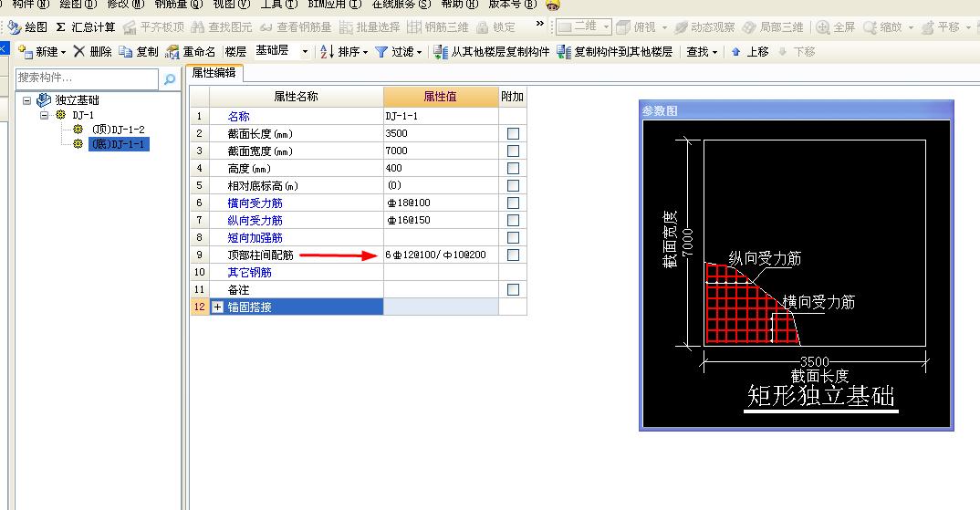The image size is (980, 510).
Task: Open 查看钢筋量 tool
Action: pos(296,26)
